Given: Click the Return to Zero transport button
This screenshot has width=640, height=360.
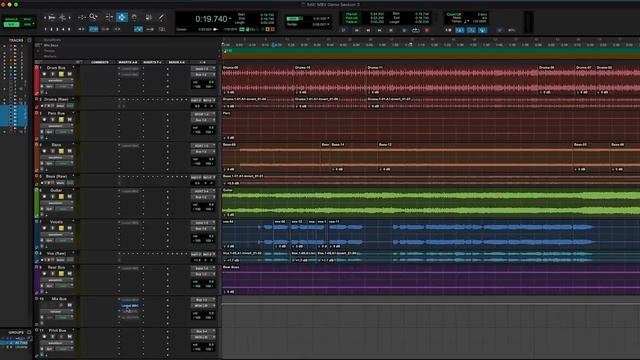Looking at the screenshot, I should 357,30.
